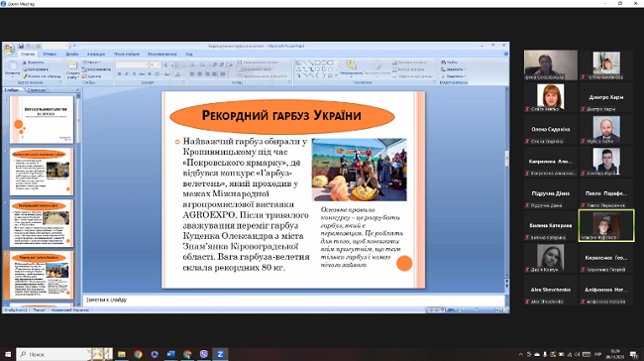Click the notes field below slide
This screenshot has height=361, width=644.
coord(293,300)
